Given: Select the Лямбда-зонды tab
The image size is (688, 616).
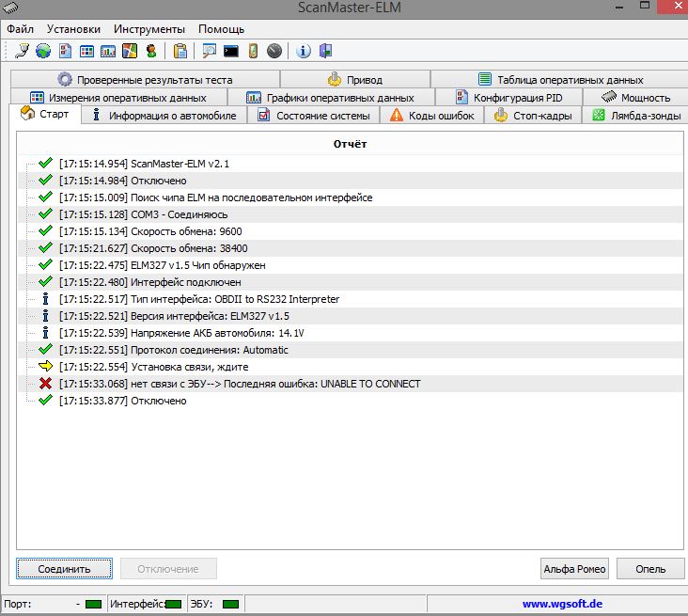Looking at the screenshot, I should 635,116.
